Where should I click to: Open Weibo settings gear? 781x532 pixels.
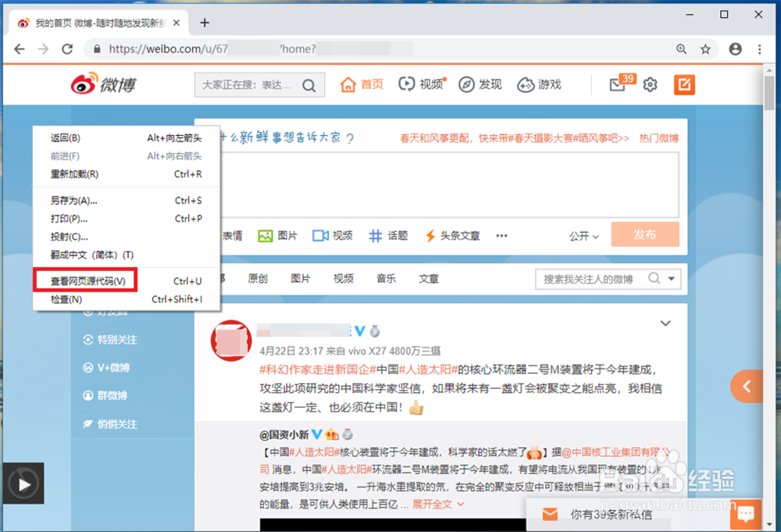click(650, 84)
